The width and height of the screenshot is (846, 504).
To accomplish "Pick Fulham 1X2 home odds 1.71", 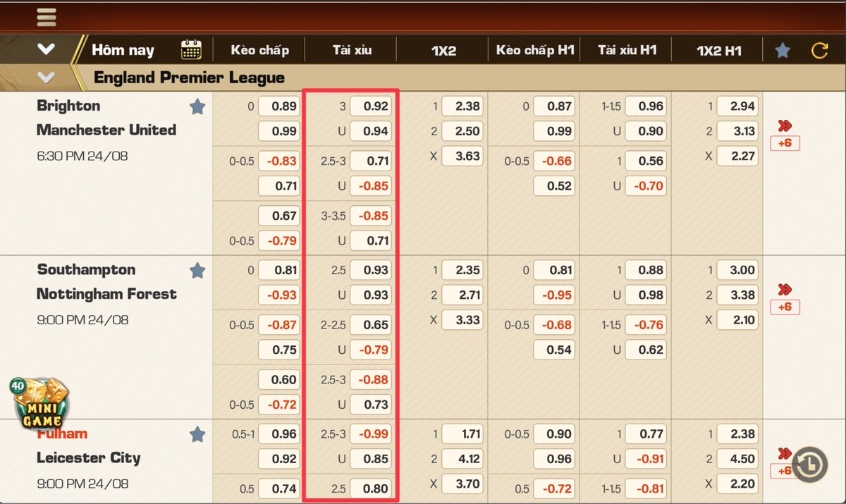I will pyautogui.click(x=462, y=434).
